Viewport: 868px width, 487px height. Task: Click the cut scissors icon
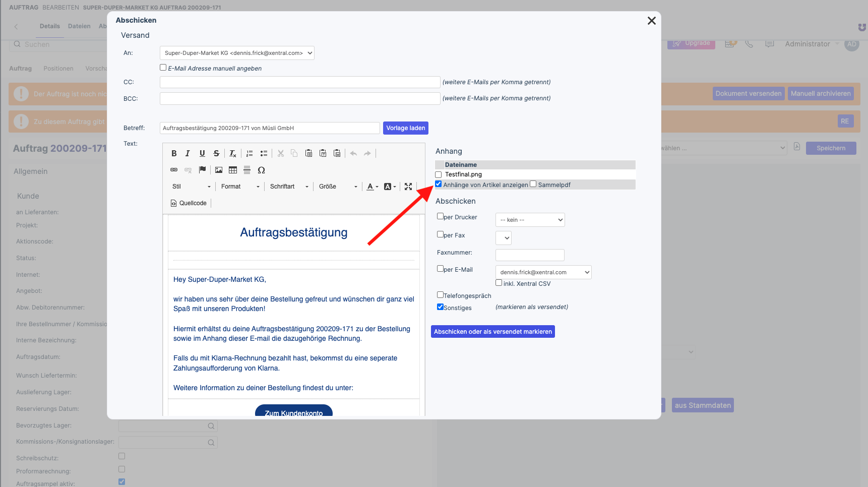pyautogui.click(x=281, y=153)
